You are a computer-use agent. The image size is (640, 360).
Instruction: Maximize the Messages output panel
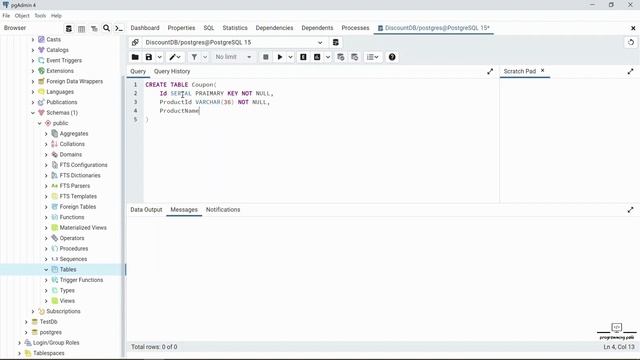630,210
